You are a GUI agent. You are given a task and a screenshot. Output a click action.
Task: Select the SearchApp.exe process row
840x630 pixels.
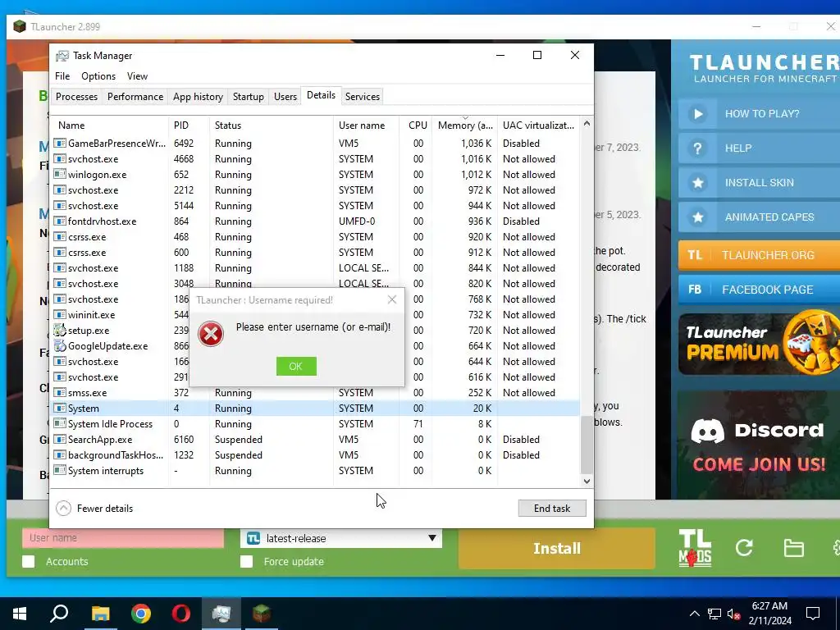315,440
